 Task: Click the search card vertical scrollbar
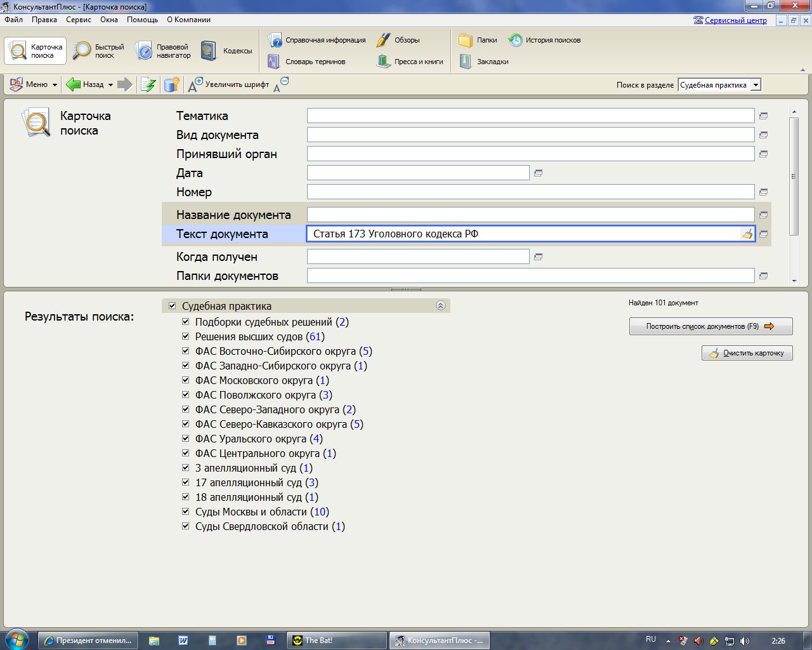pyautogui.click(x=794, y=176)
